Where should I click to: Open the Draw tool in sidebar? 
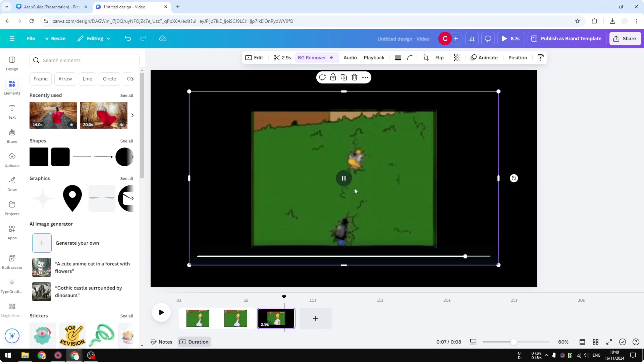pos(12,184)
